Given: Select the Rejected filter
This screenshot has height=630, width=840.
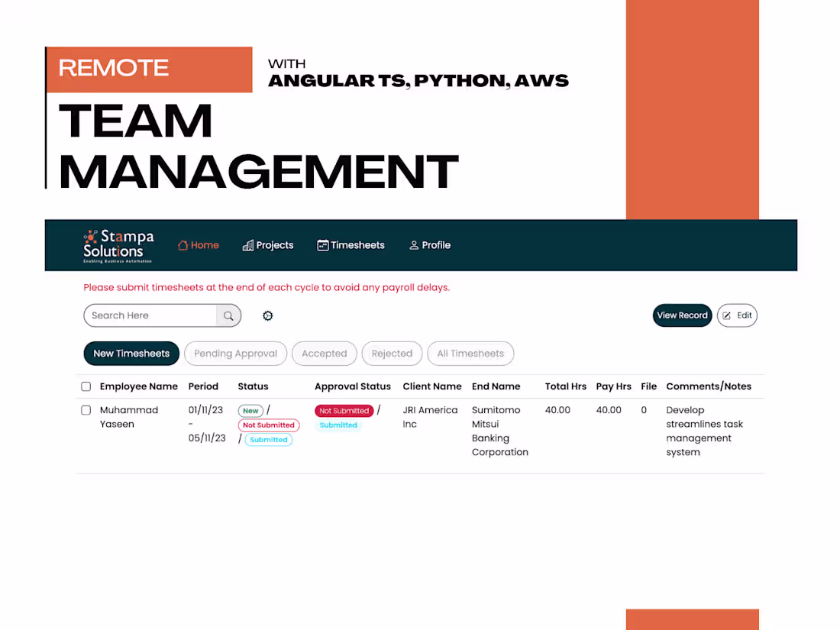Looking at the screenshot, I should click(x=392, y=353).
